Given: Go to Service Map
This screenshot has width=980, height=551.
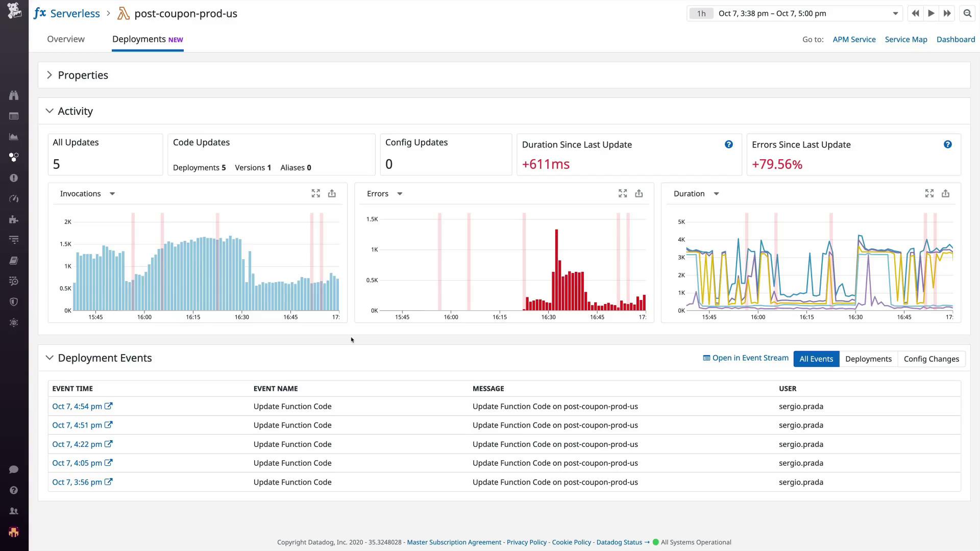Looking at the screenshot, I should coord(906,39).
